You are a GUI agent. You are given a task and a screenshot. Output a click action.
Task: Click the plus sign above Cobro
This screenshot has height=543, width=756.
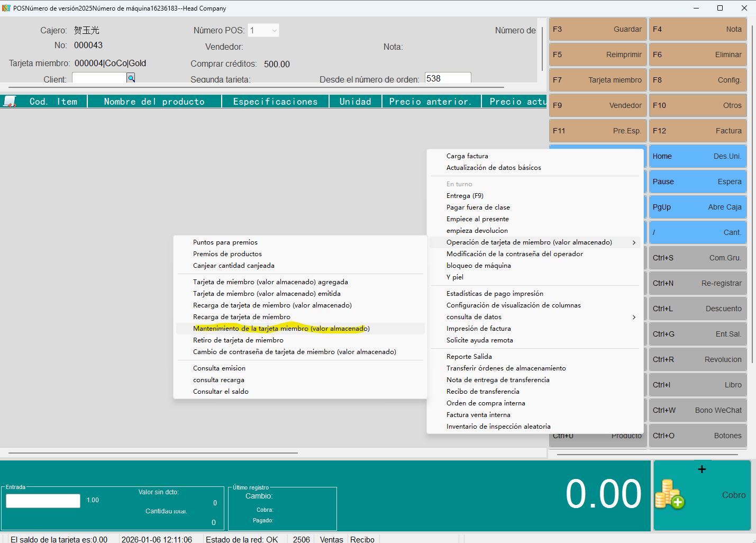[x=702, y=469]
